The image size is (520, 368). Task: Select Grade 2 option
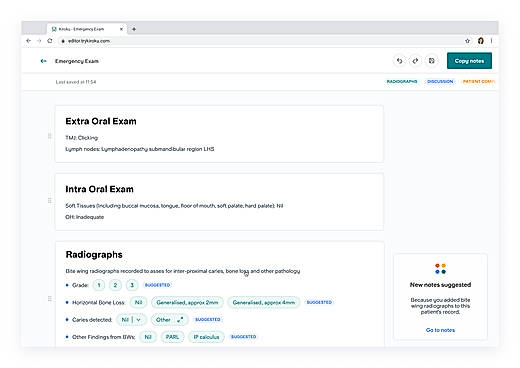(x=115, y=285)
